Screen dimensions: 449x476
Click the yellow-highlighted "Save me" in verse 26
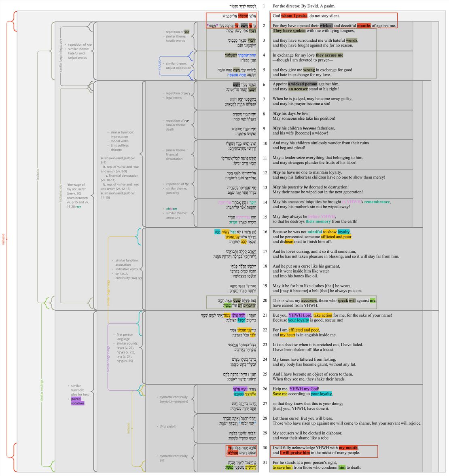click(x=280, y=394)
